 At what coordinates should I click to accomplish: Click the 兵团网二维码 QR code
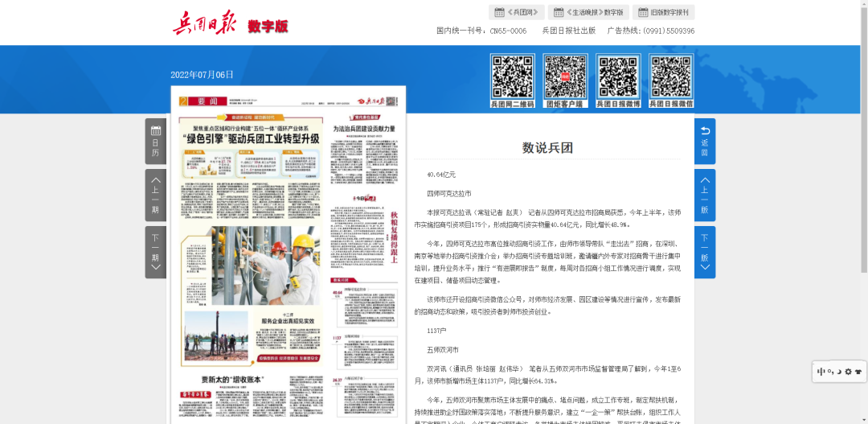pyautogui.click(x=513, y=80)
